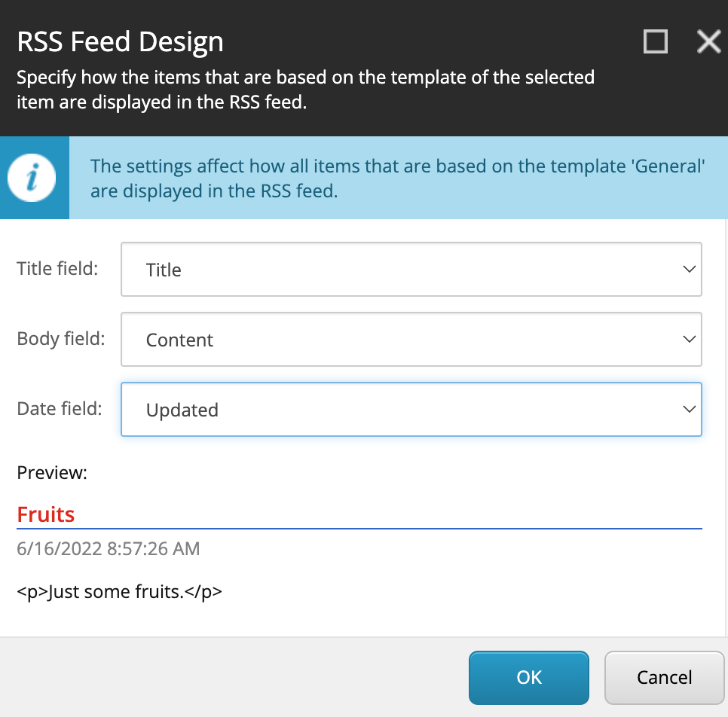
Task: Click the X close icon
Action: pos(708,41)
